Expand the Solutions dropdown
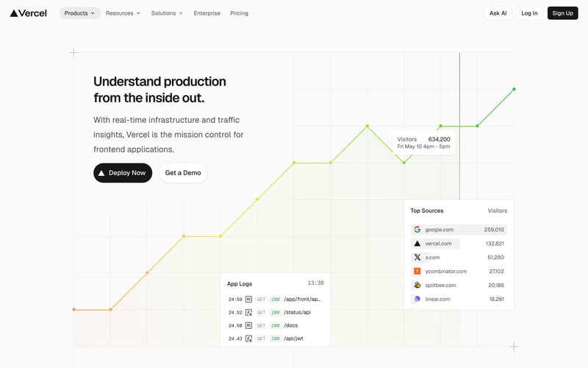Image resolution: width=588 pixels, height=368 pixels. (x=167, y=13)
